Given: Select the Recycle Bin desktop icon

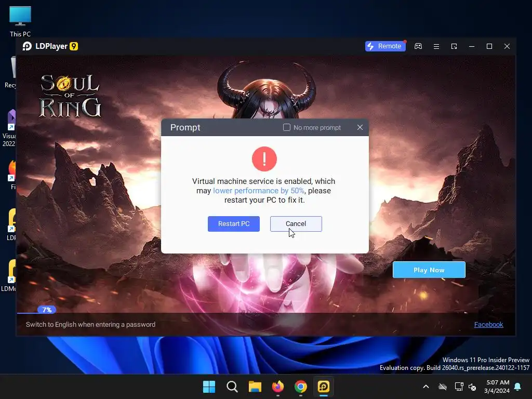Looking at the screenshot, I should (x=9, y=72).
